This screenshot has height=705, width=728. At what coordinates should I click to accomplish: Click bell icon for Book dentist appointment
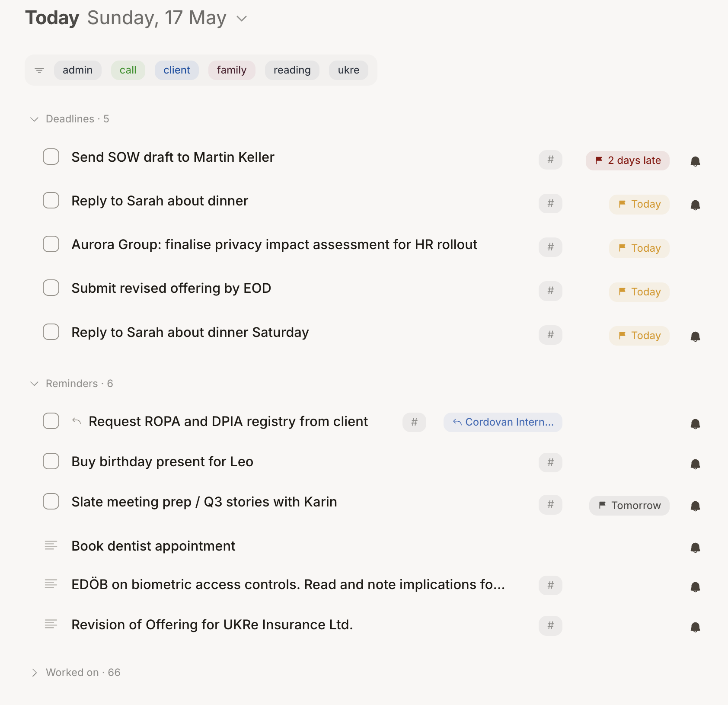tap(695, 548)
